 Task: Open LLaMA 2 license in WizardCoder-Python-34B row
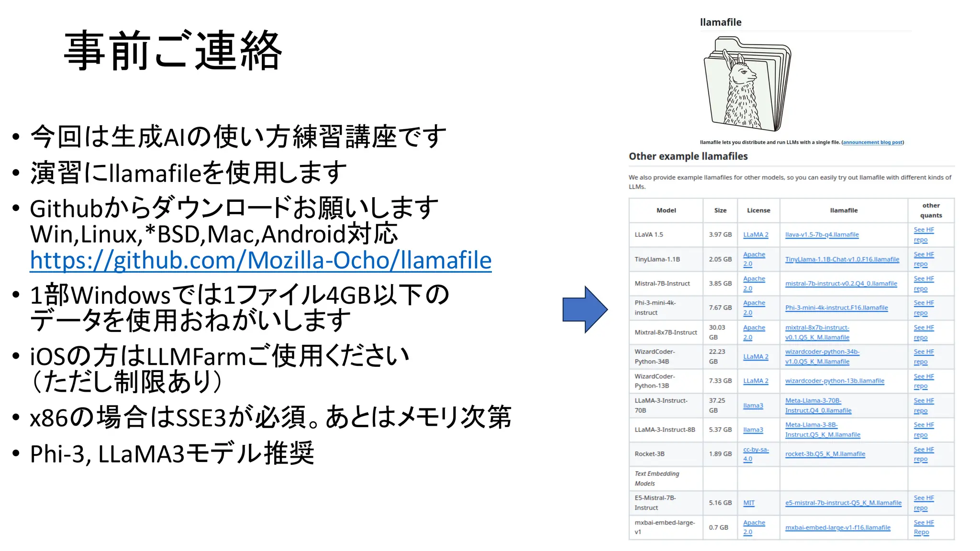pos(756,357)
